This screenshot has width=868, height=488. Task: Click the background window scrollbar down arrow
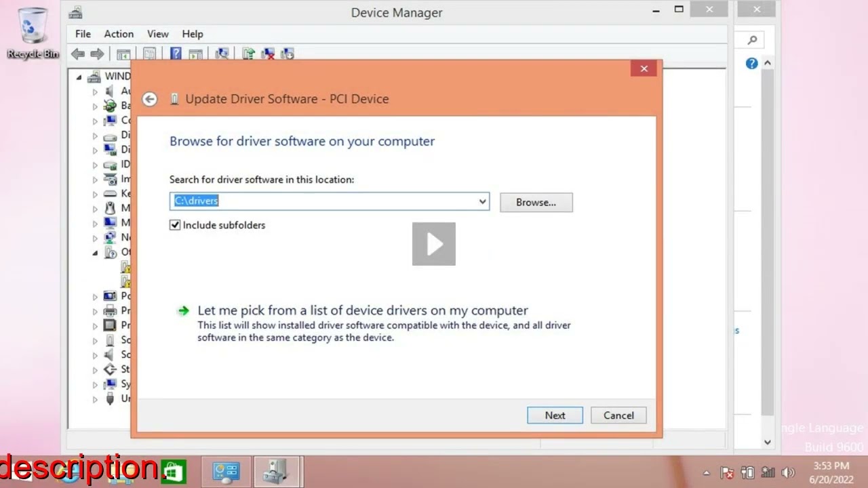coord(768,442)
